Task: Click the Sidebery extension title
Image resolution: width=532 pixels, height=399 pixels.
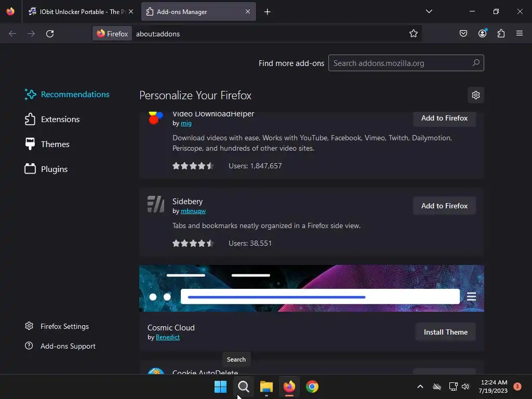Action: click(187, 202)
